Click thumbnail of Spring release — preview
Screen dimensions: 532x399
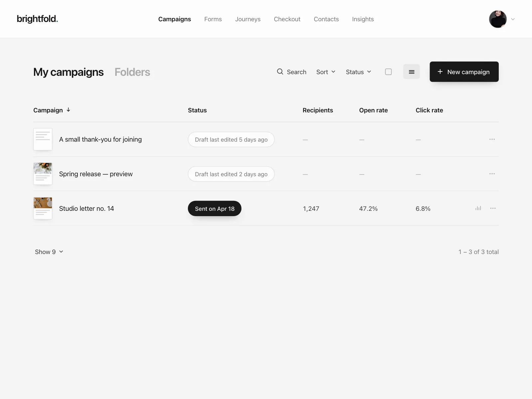pos(43,174)
